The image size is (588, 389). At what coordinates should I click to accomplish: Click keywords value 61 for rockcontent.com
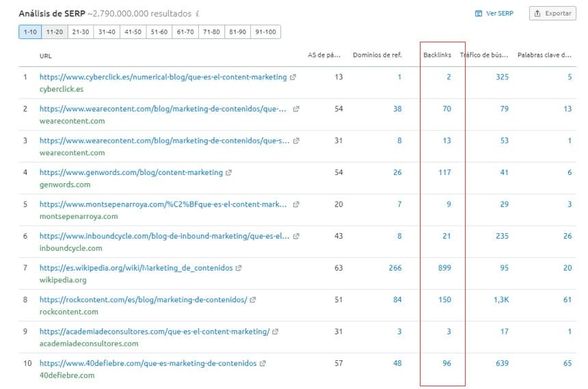pyautogui.click(x=567, y=299)
